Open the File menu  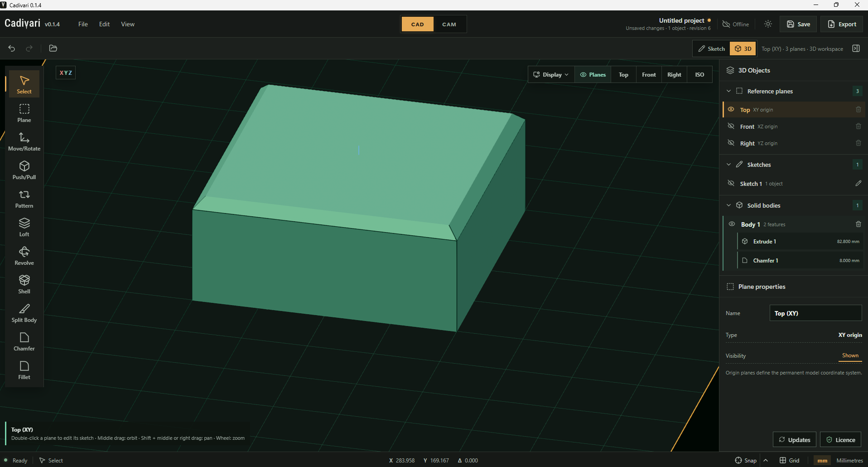pos(83,24)
